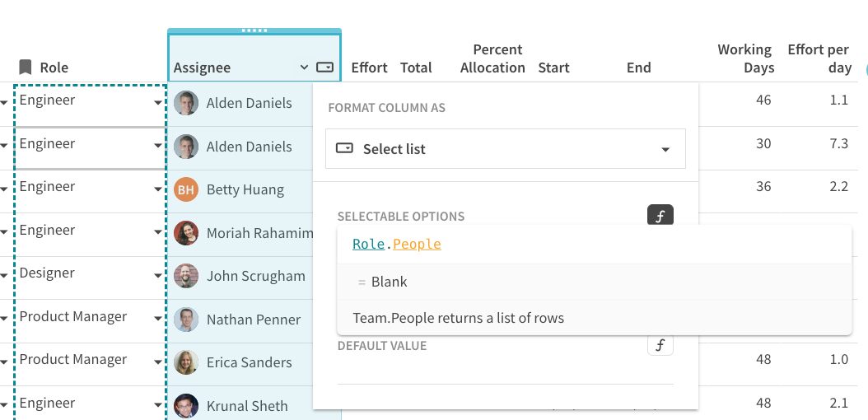Screen dimensions: 868x420
Task: Click Erica Sanders avatar
Action: coord(186,362)
